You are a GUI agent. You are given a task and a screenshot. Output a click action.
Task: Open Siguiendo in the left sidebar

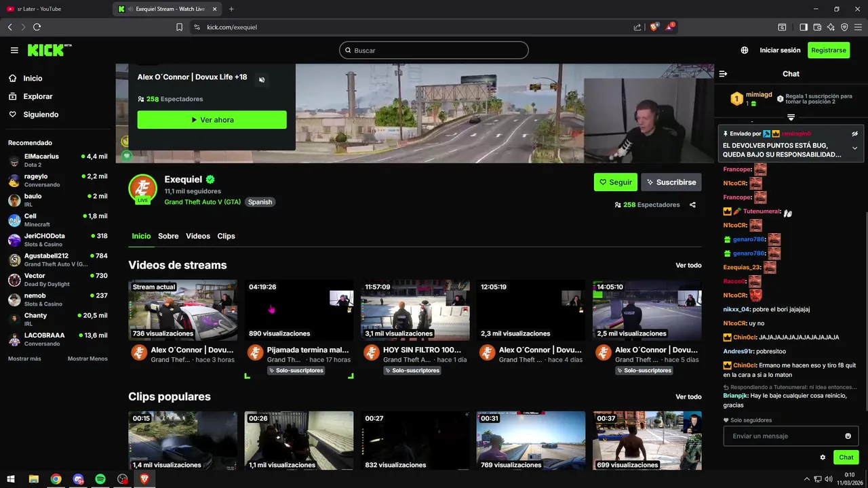41,115
